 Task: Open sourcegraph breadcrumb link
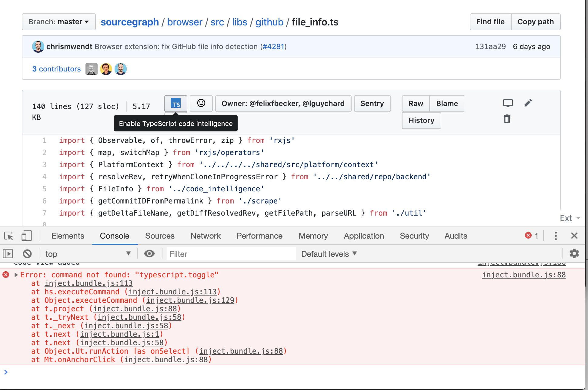click(x=130, y=22)
